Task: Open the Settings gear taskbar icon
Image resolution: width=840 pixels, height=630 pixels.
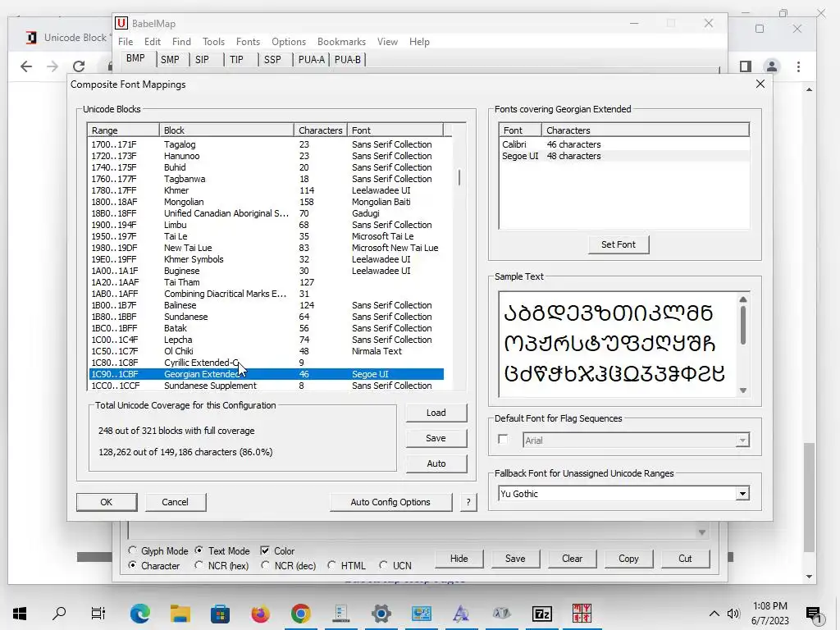Action: [381, 613]
